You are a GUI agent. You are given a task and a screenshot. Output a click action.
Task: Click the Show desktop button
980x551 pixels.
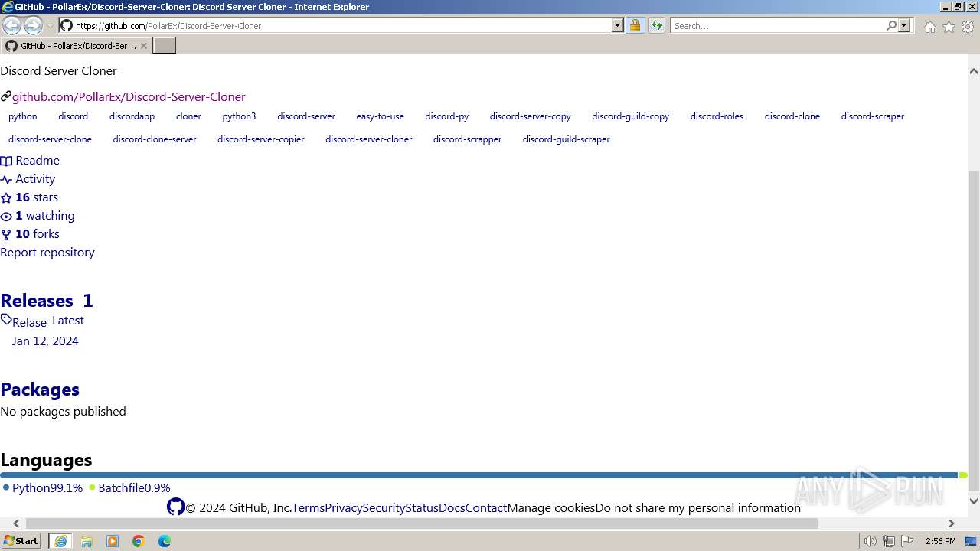tap(971, 541)
